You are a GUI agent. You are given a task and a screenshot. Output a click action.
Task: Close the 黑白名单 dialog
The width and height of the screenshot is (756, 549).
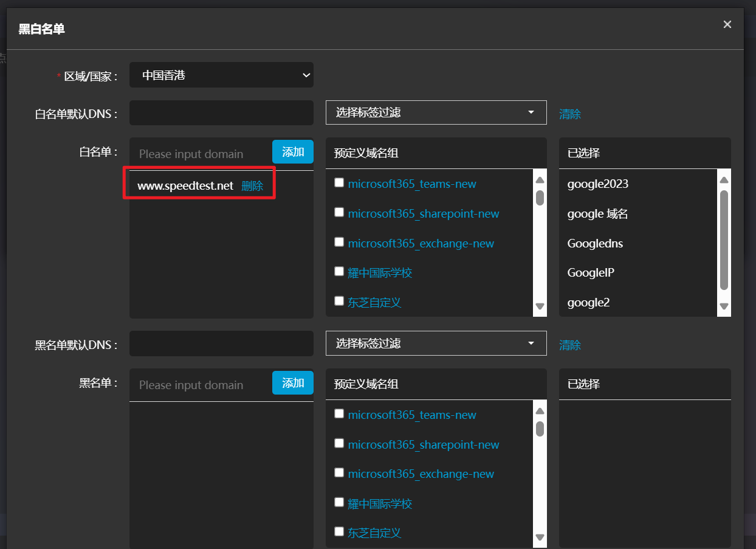point(727,25)
